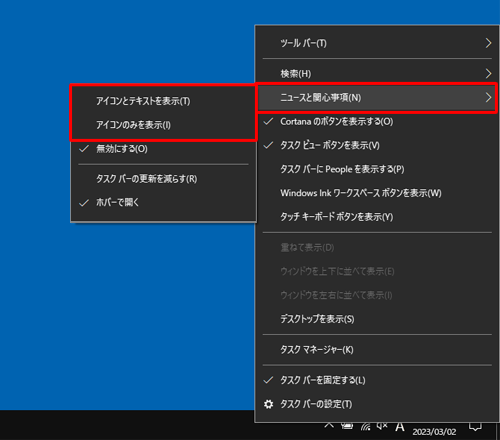This screenshot has width=500, height=440.
Task: Choose アイコンのみを表示(I)
Action: pyautogui.click(x=163, y=125)
